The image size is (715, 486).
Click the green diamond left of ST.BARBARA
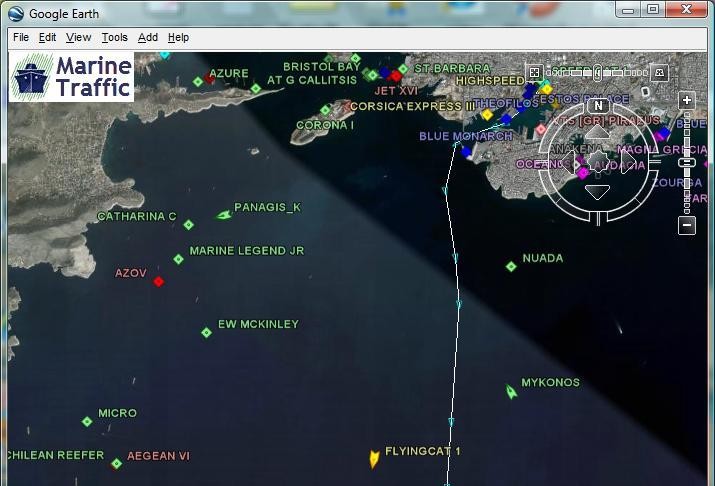(x=403, y=69)
